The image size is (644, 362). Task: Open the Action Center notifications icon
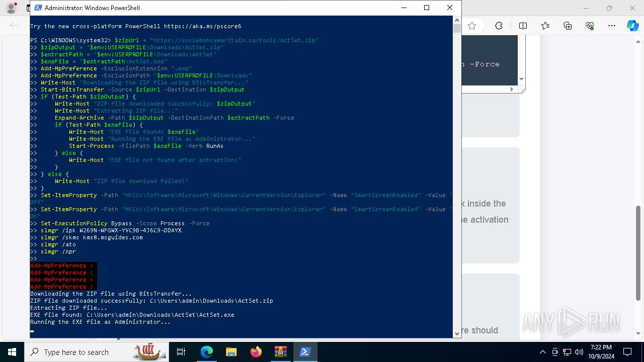pyautogui.click(x=627, y=352)
